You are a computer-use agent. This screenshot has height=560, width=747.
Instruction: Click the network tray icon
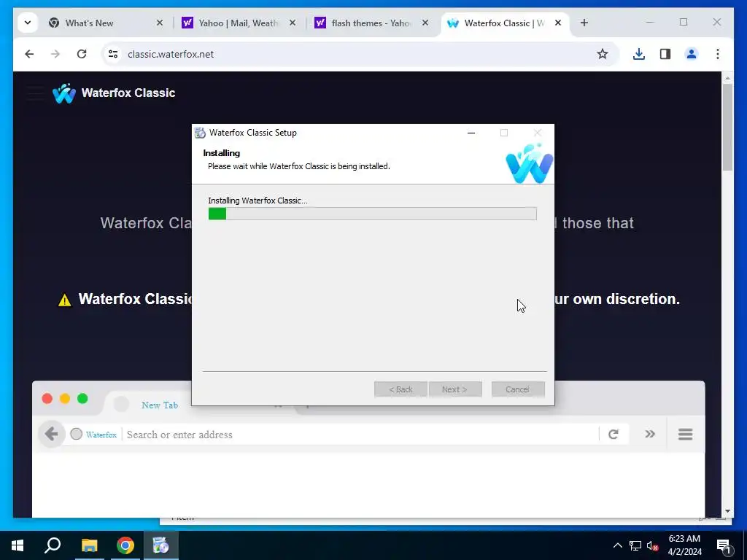(635, 545)
